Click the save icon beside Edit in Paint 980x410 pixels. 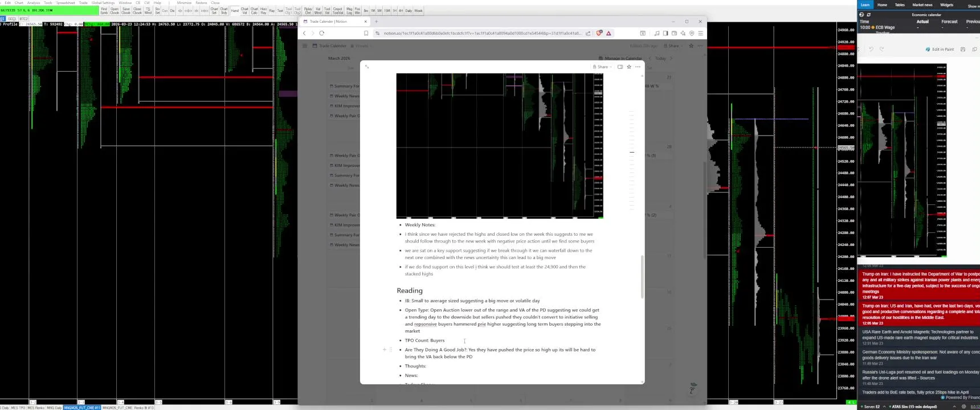[963, 49]
